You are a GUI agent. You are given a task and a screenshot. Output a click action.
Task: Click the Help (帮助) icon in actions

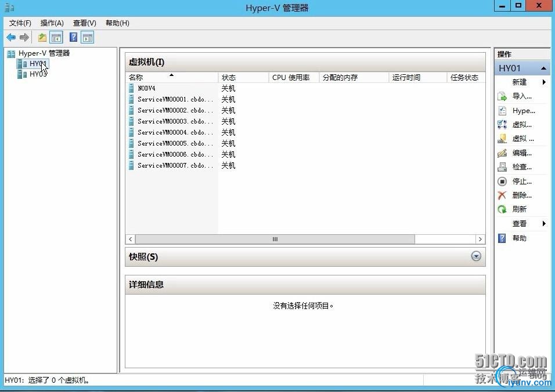pyautogui.click(x=502, y=238)
